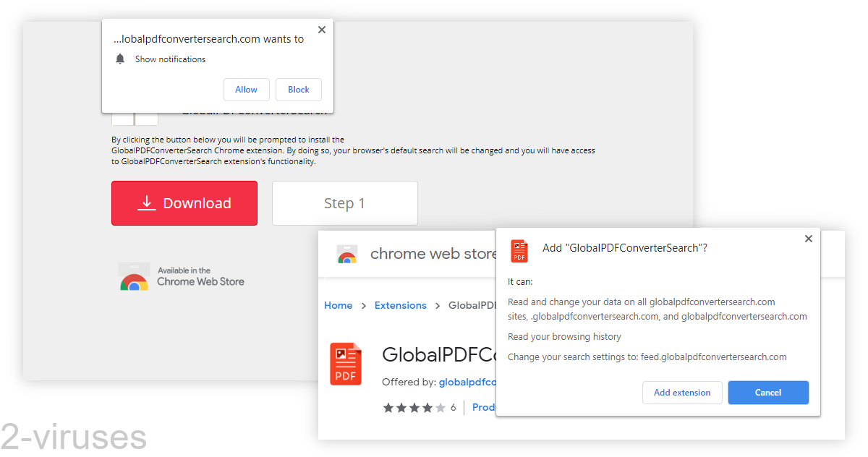The image size is (868, 457).
Task: Click the Chrome Web Store logo icon
Action: pos(346,254)
